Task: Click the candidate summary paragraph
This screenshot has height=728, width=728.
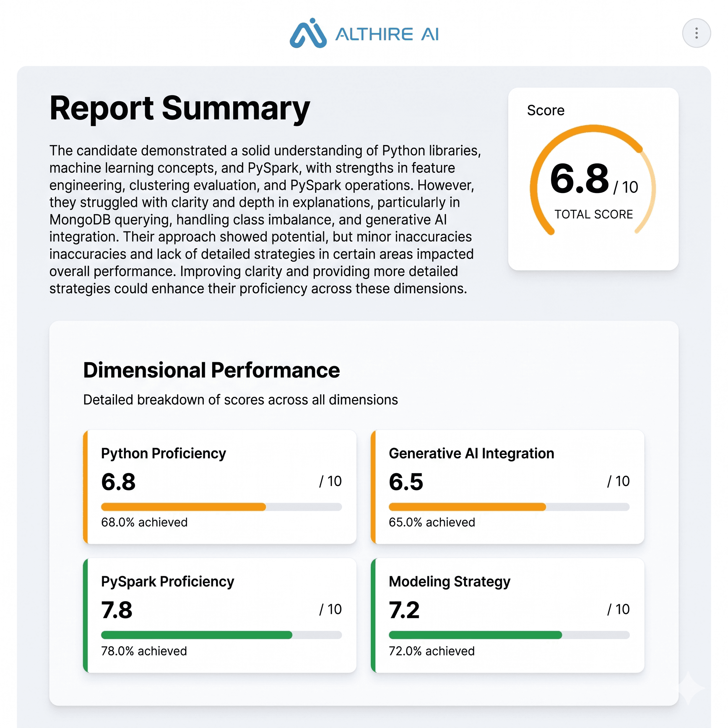Action: pyautogui.click(x=265, y=219)
